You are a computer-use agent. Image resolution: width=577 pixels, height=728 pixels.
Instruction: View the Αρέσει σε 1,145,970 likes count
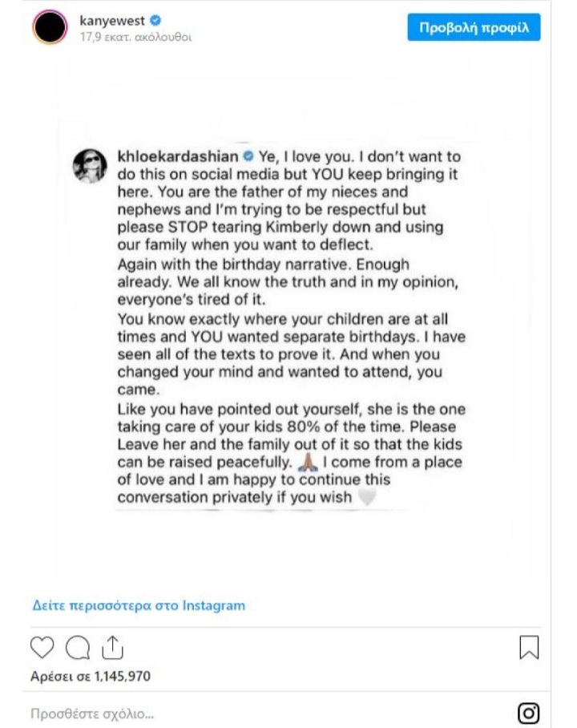91,676
